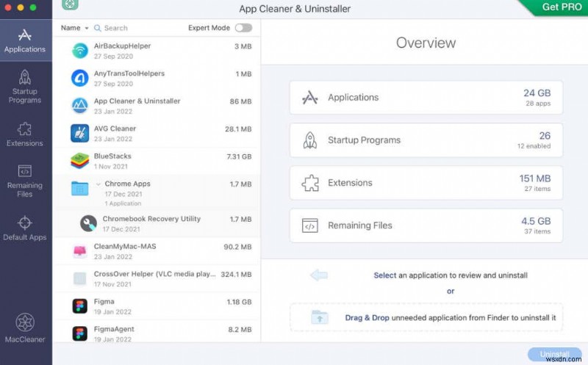This screenshot has height=365, width=588.
Task: Open the Extensions puzzle-piece sidebar icon
Action: point(25,128)
